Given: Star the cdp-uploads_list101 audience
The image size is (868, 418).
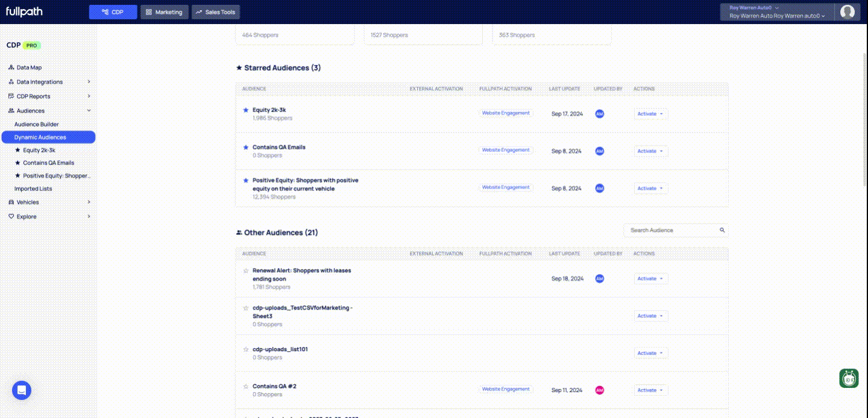Looking at the screenshot, I should click(245, 349).
